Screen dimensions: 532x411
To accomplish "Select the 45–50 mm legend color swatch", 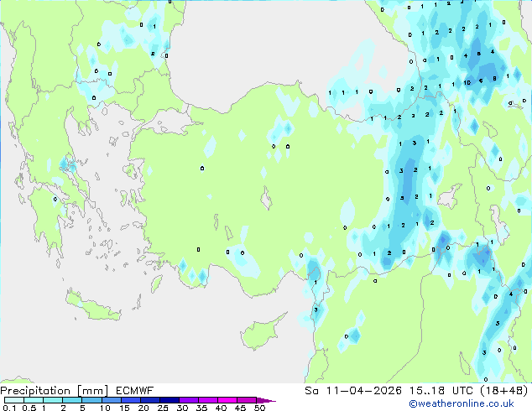I will click(x=247, y=400).
